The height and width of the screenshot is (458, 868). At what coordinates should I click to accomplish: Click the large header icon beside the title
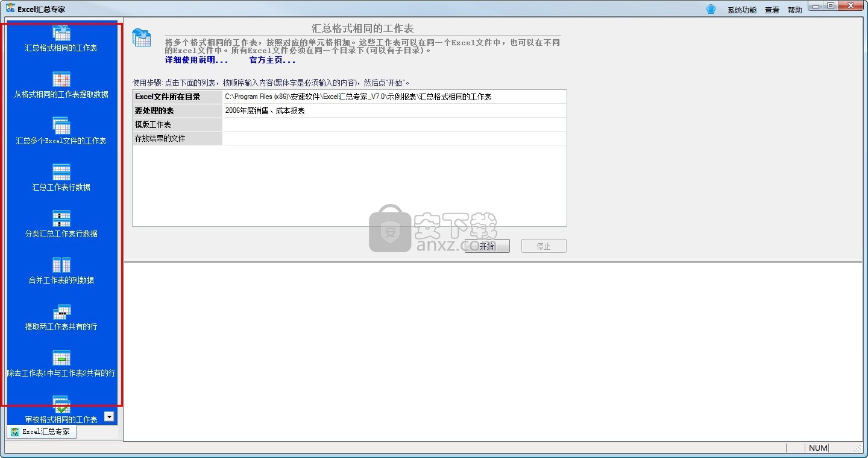142,37
